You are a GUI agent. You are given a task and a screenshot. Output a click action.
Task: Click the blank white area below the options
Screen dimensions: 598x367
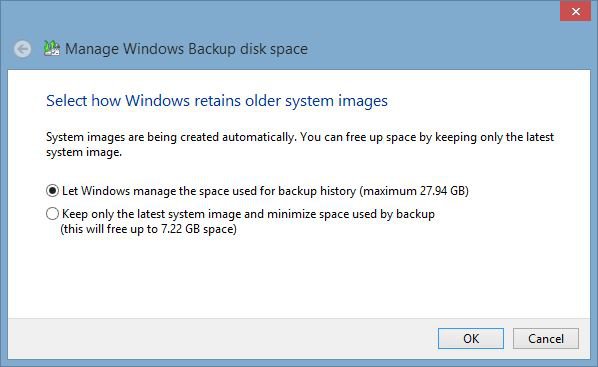[x=297, y=277]
